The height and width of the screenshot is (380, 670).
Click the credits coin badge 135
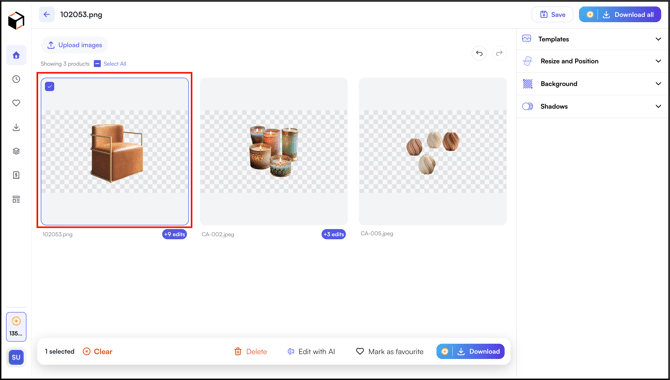(x=16, y=327)
